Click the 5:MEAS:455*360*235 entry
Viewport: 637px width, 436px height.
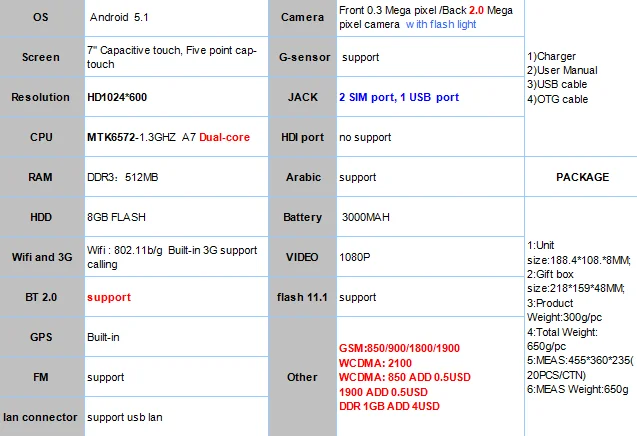coord(580,368)
